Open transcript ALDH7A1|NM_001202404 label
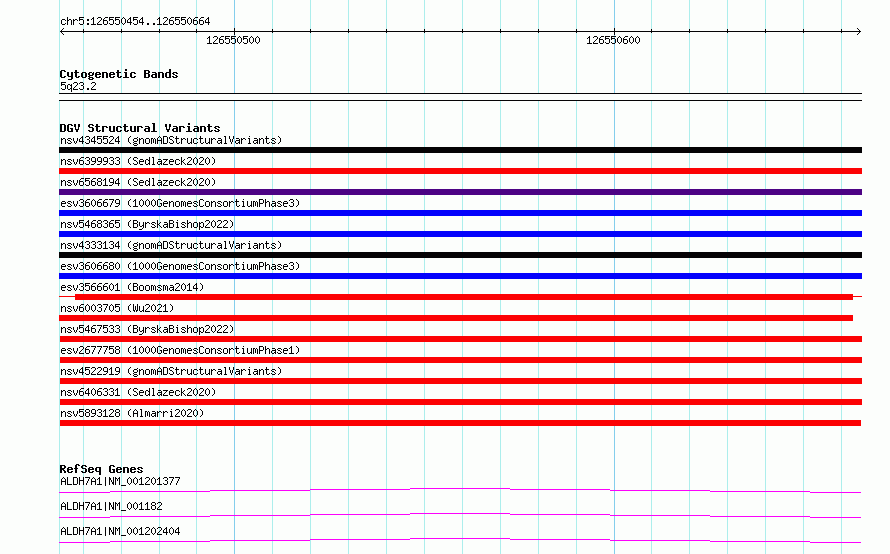 [x=120, y=531]
